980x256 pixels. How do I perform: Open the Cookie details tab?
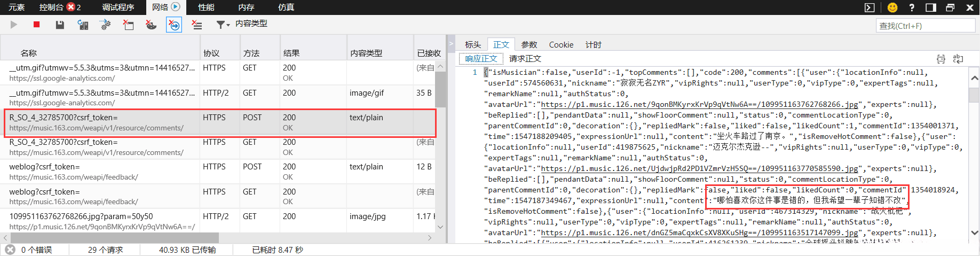pyautogui.click(x=561, y=44)
